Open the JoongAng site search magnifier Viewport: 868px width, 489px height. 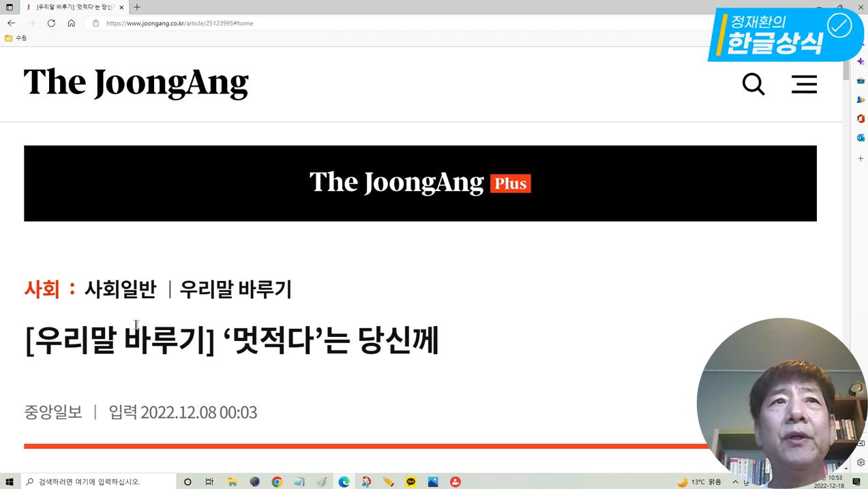753,85
